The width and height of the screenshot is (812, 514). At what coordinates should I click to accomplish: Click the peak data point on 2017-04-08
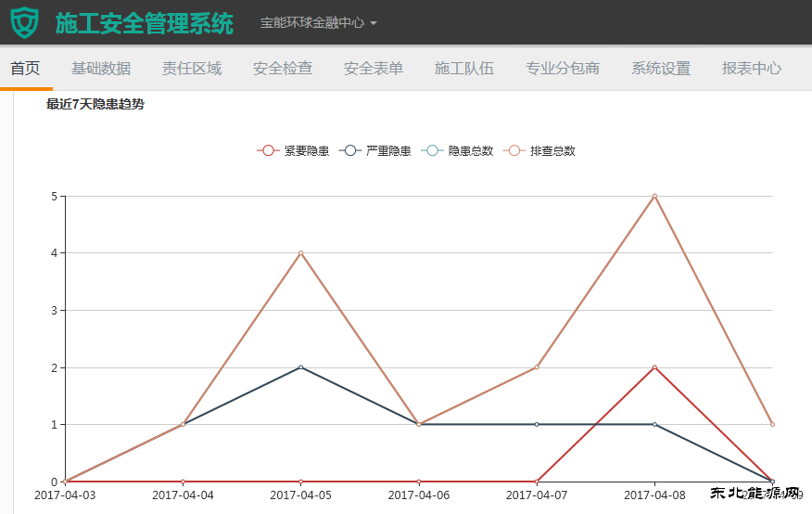[x=654, y=196]
